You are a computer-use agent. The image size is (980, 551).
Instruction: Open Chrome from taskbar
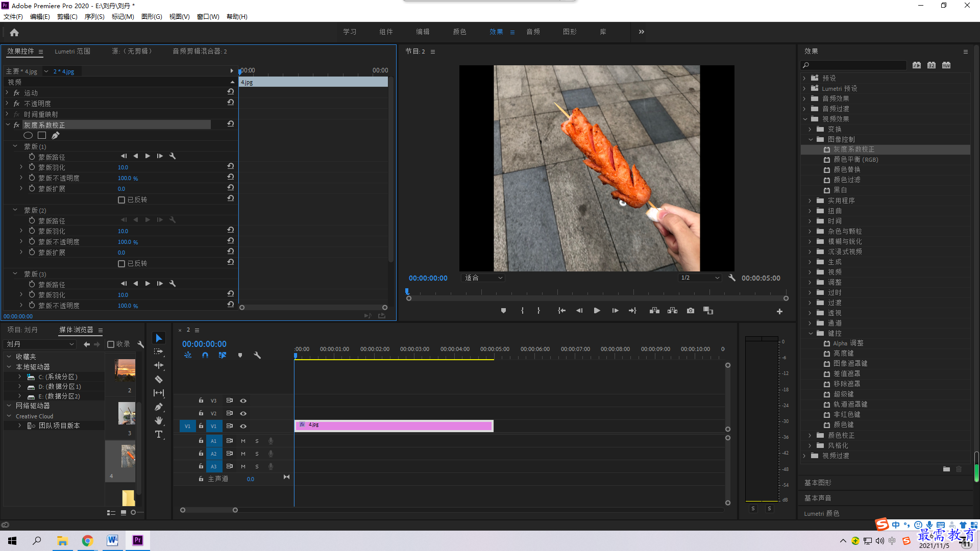pos(87,541)
